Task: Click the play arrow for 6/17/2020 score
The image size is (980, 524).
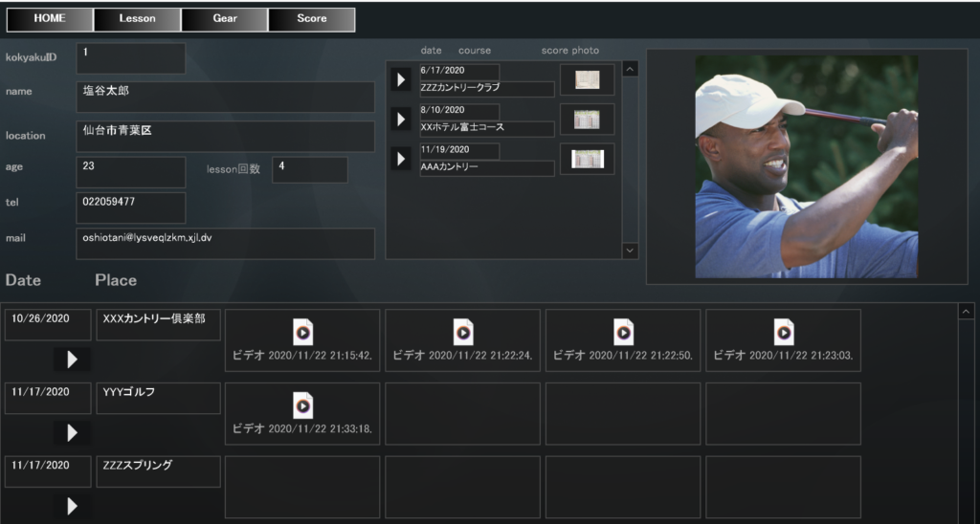Action: click(401, 79)
